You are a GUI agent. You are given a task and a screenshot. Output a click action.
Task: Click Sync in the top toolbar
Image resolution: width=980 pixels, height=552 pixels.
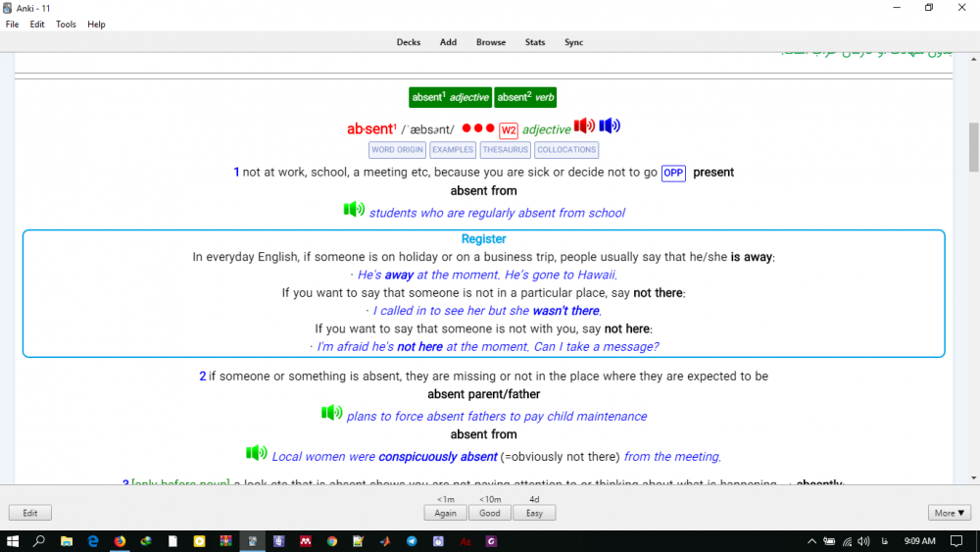click(x=573, y=42)
